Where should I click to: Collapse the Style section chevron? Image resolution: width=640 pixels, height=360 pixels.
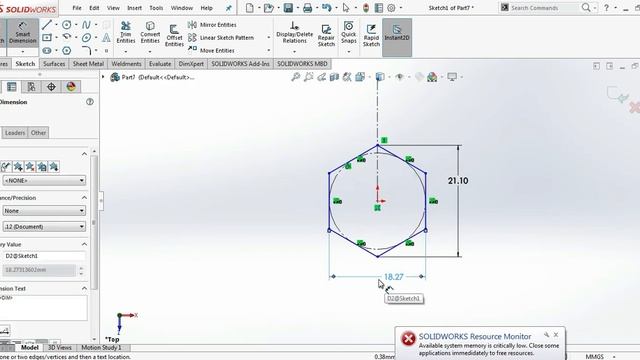pos(84,154)
